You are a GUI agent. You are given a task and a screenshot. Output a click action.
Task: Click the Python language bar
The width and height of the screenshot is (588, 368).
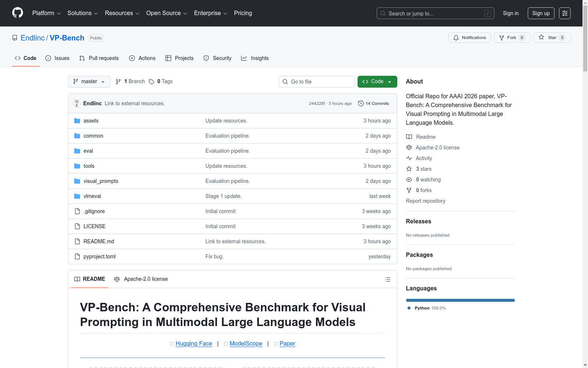tap(460, 300)
